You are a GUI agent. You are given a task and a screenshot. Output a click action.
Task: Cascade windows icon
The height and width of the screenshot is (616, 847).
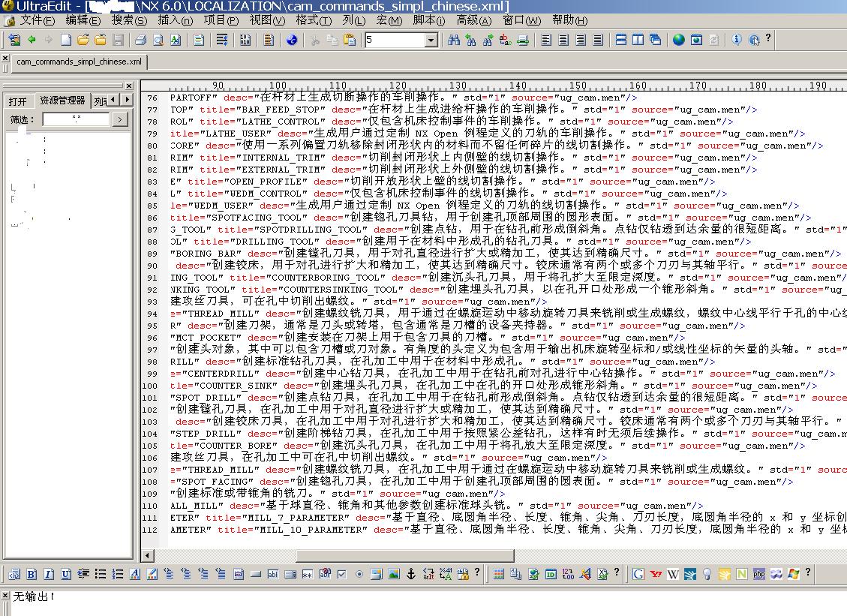pos(655,40)
